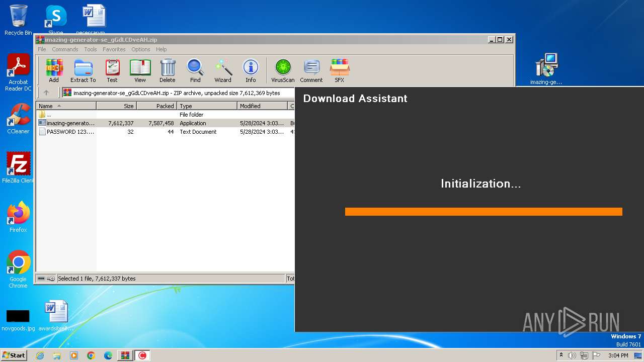
Task: Open the Favorites menu
Action: click(114, 49)
